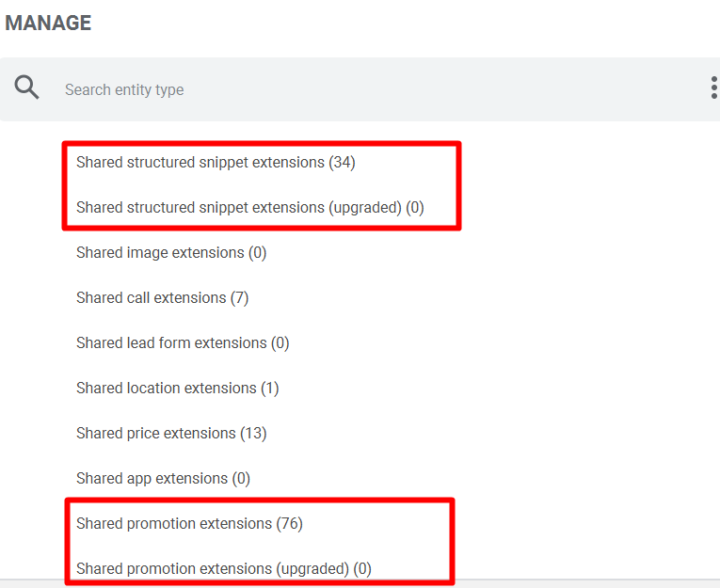Select Shared location extensions (1)
Viewport: 720px width, 588px height.
coord(178,389)
